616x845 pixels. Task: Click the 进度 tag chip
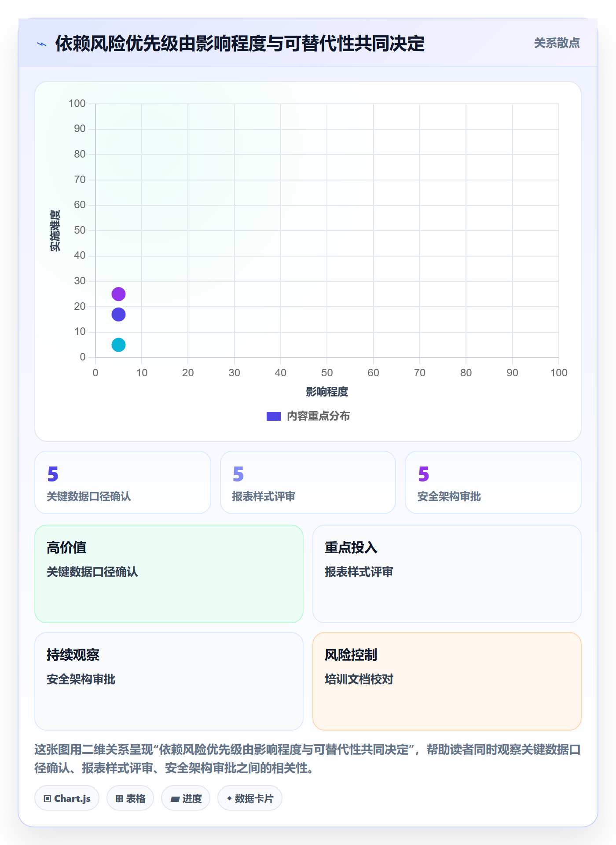[x=186, y=798]
